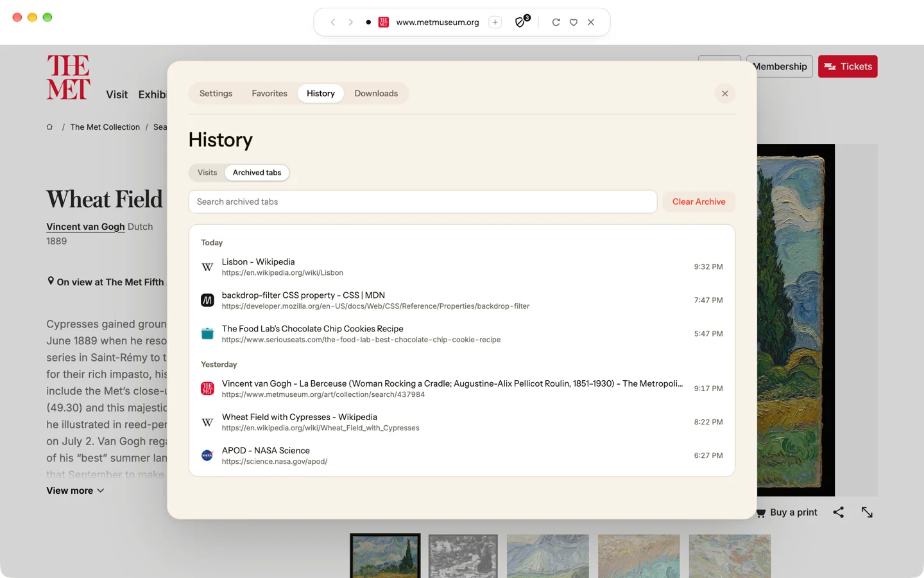The height and width of the screenshot is (578, 924).
Task: Go back using the browser back arrow
Action: (333, 22)
